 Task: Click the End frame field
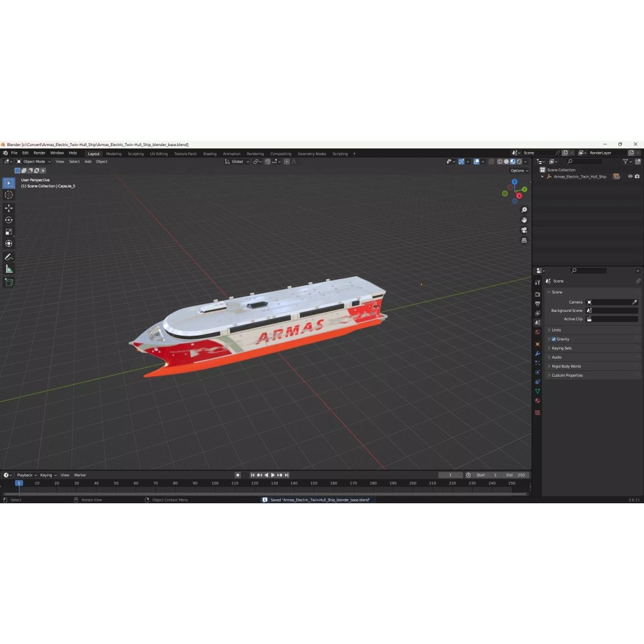[516, 475]
